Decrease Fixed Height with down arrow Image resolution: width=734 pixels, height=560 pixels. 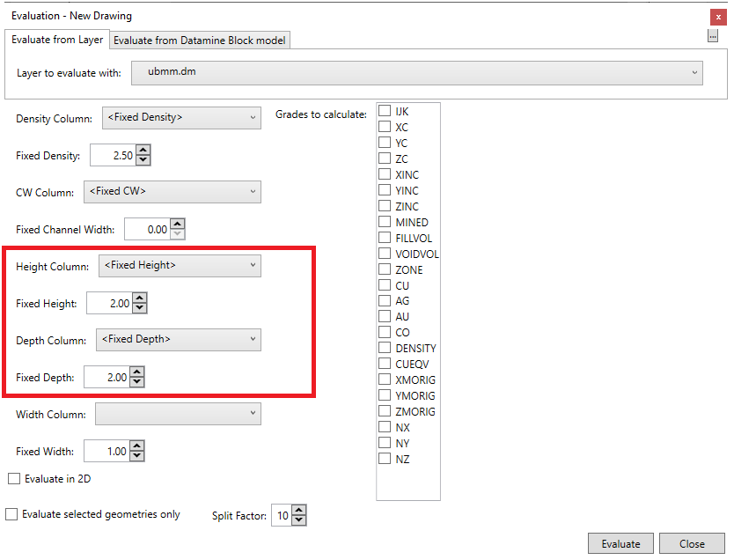point(139,308)
